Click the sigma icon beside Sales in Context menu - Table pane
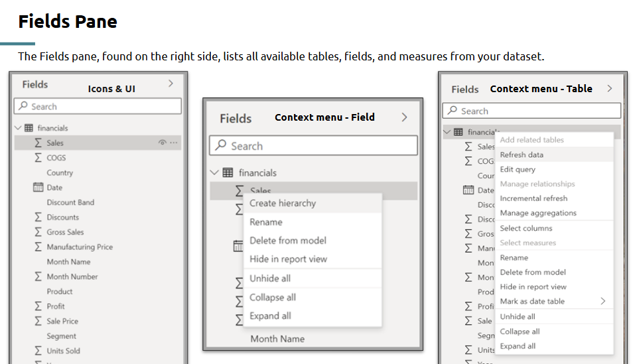The width and height of the screenshot is (633, 364). [468, 147]
